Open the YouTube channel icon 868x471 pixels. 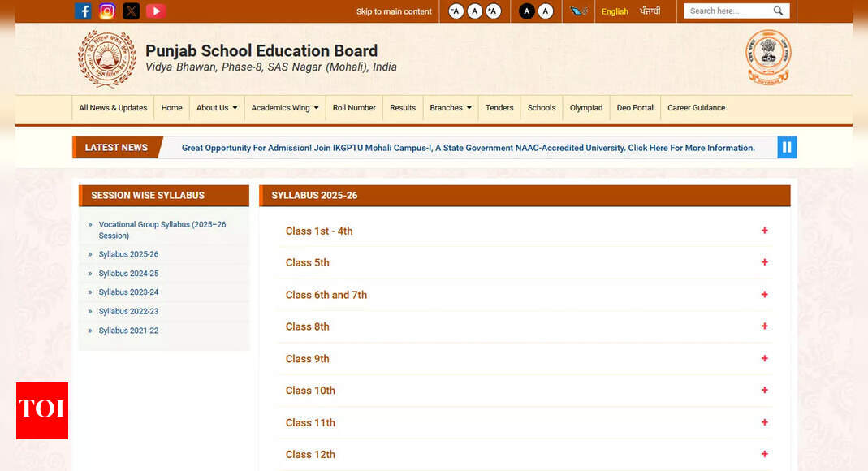point(155,11)
